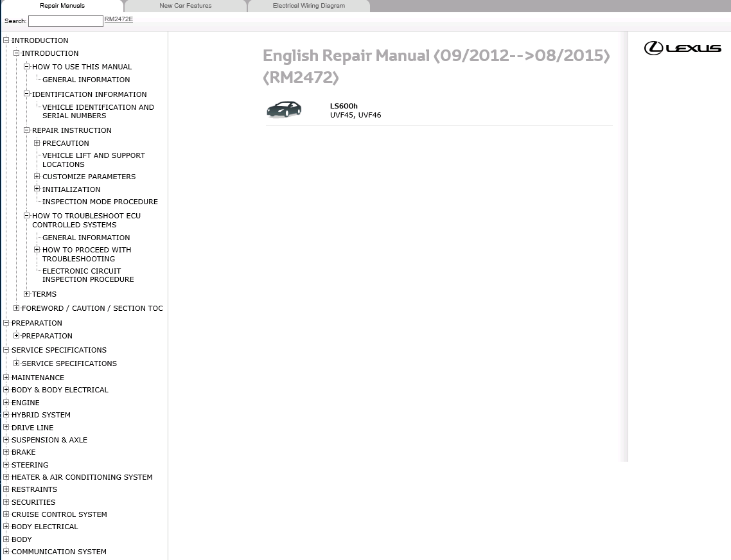
Task: Expand the DRIVE LINE section
Action: [6, 427]
